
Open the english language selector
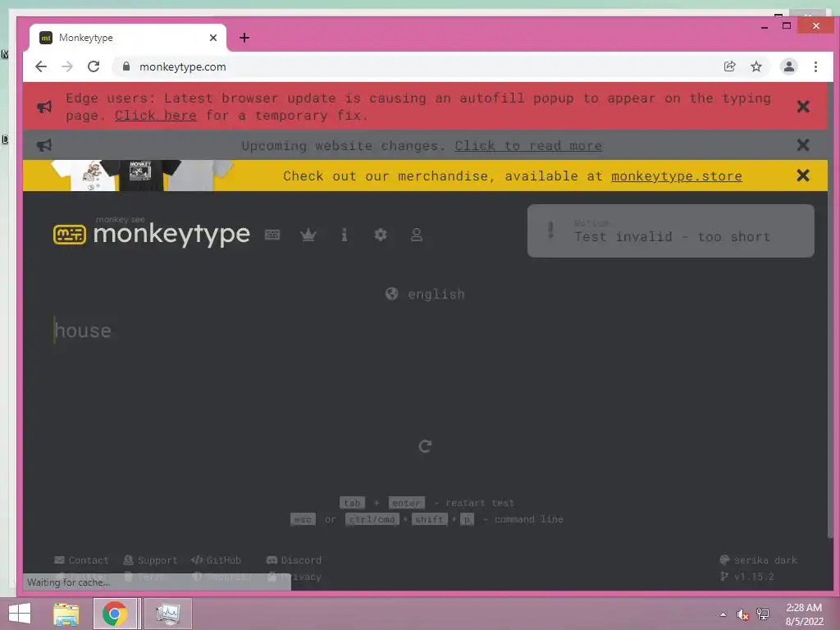425,294
